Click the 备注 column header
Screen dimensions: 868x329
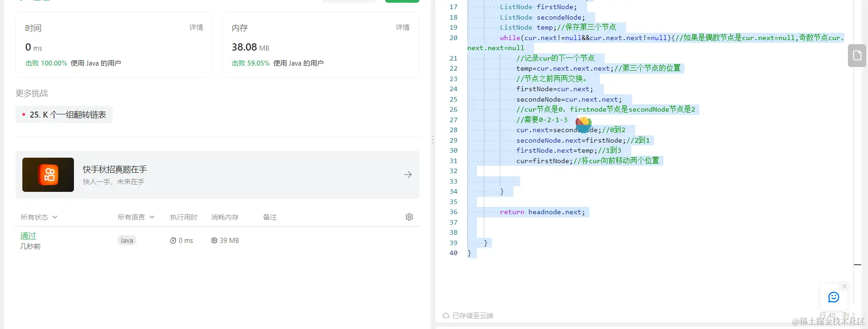coord(270,217)
